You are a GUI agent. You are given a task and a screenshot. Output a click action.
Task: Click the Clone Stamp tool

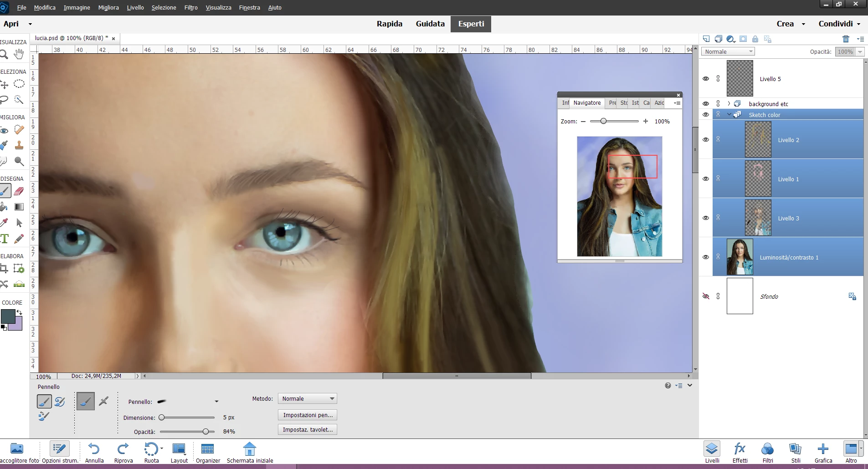click(x=19, y=146)
